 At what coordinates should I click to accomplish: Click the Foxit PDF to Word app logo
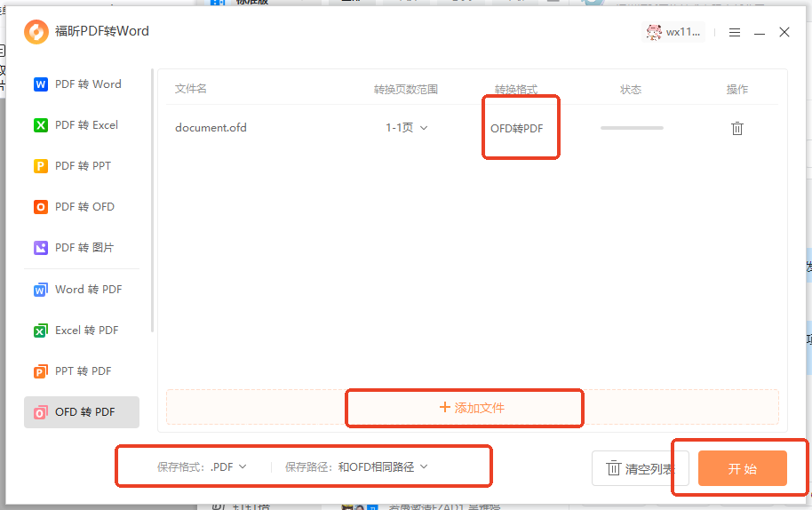(x=36, y=32)
